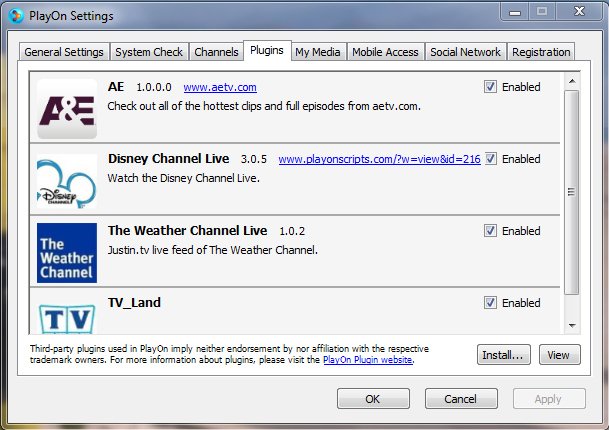Disable the AE plugin checkbox
This screenshot has height=430, width=609.
click(x=490, y=87)
